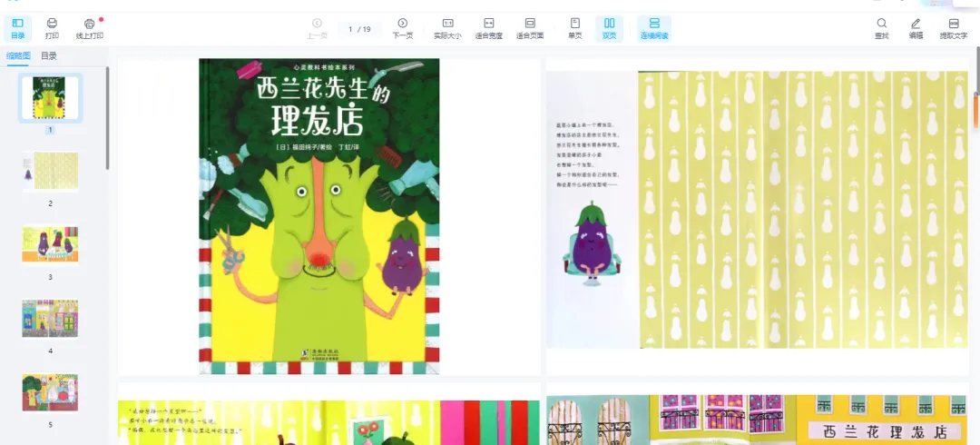This screenshot has height=445, width=980.
Task: Switch to 缩略图 thumbnails tab
Action: click(17, 55)
